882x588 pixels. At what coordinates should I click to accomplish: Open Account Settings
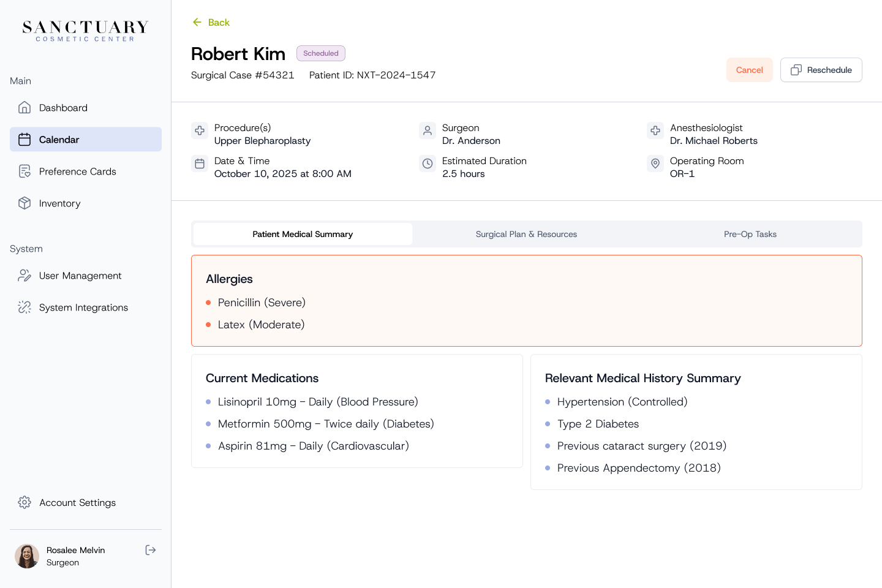pyautogui.click(x=86, y=502)
